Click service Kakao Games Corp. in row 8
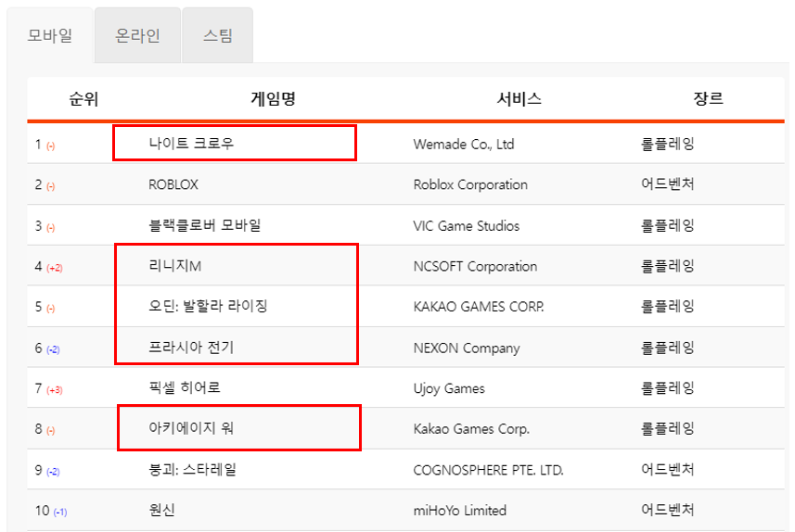795x532 pixels. 471,429
